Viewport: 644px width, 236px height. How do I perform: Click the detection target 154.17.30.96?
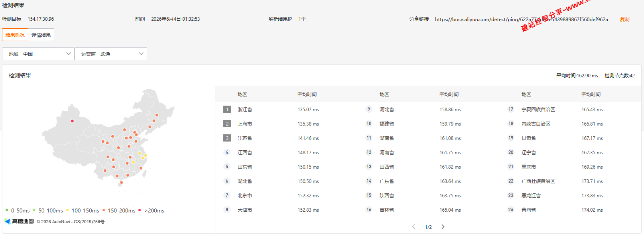click(x=41, y=19)
